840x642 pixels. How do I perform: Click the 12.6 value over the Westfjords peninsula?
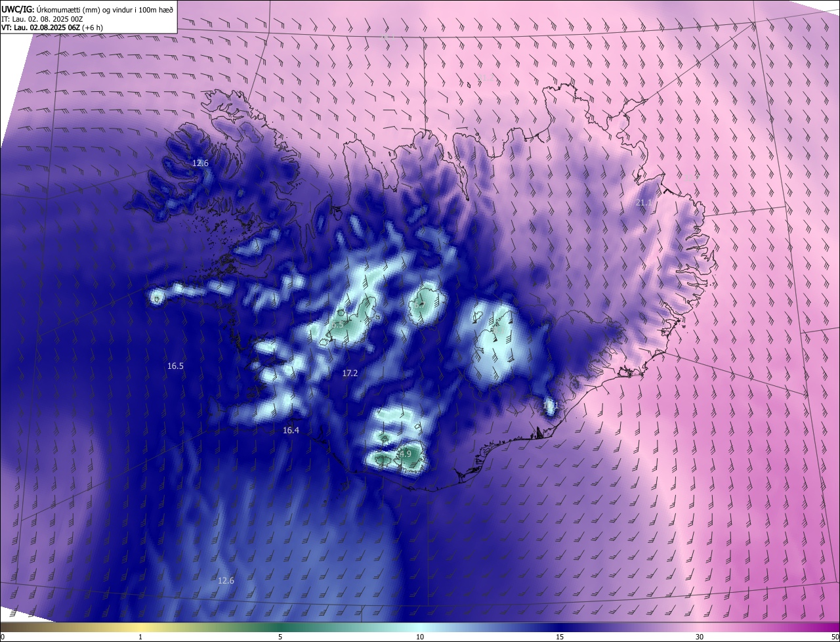(x=200, y=163)
